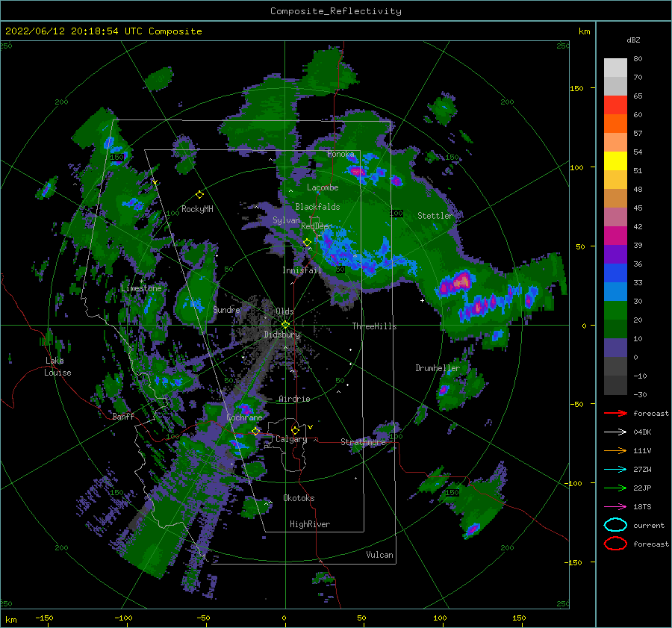The width and height of the screenshot is (672, 628).
Task: Click the 60 dBZ red-orange color swatch
Action: pyautogui.click(x=615, y=105)
